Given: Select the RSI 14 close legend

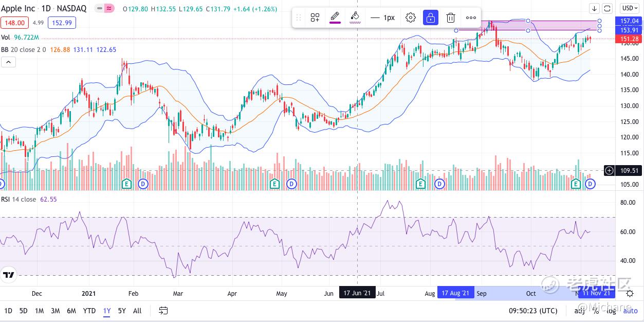Looking at the screenshot, I should click(19, 199).
